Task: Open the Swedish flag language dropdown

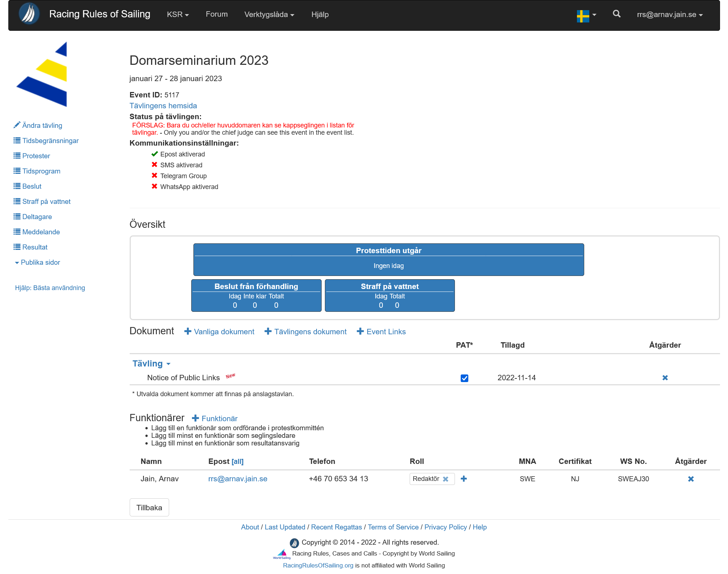Action: click(586, 16)
